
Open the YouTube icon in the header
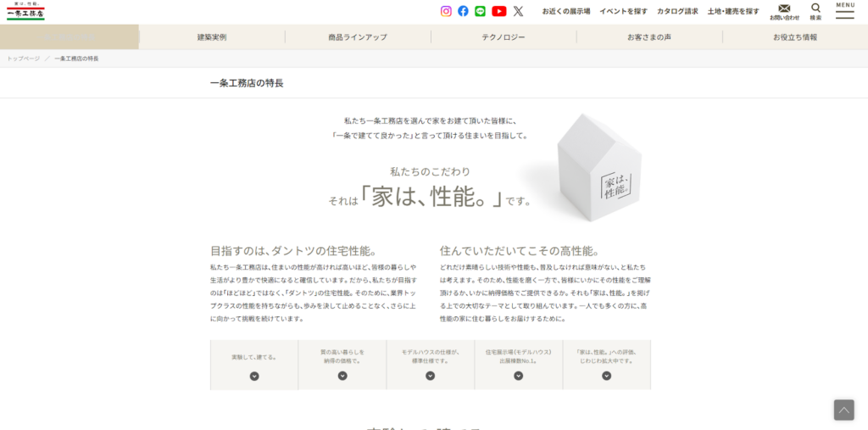tap(498, 11)
